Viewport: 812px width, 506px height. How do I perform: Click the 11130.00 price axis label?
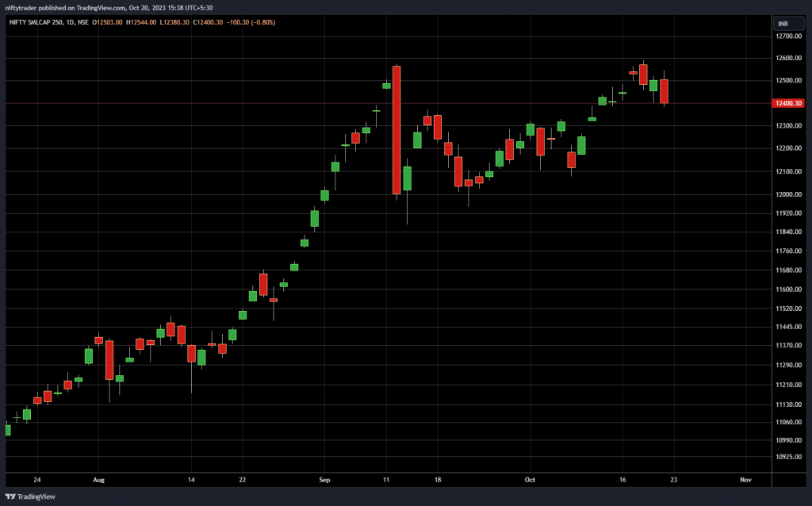[789, 404]
